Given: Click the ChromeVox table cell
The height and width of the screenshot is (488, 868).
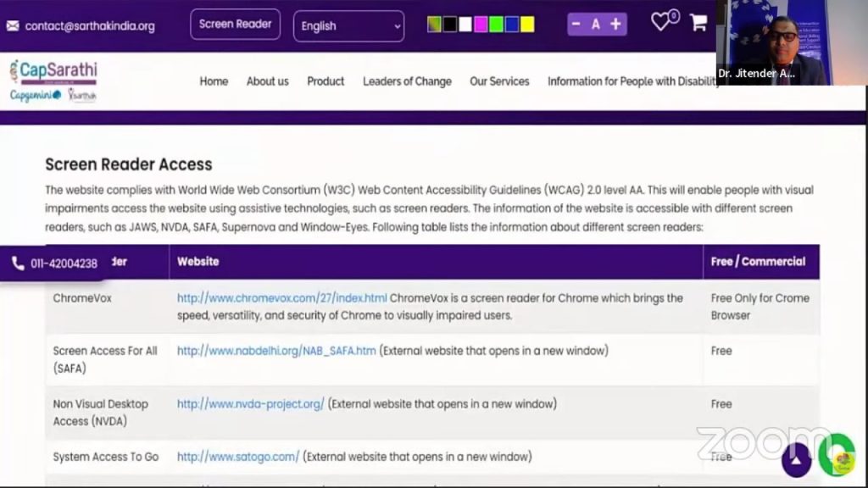Looking at the screenshot, I should pyautogui.click(x=108, y=307).
